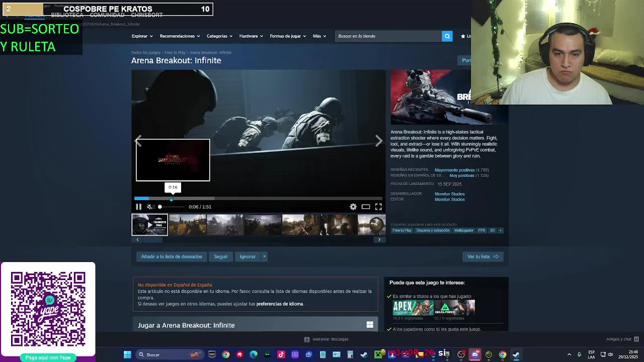Pause the game trailer video
Viewport: 644px width, 362px height.
click(139, 207)
